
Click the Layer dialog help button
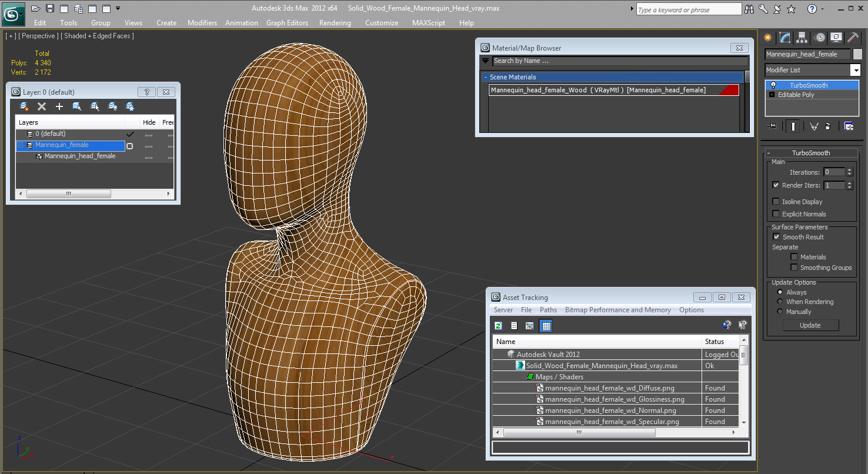click(x=146, y=92)
